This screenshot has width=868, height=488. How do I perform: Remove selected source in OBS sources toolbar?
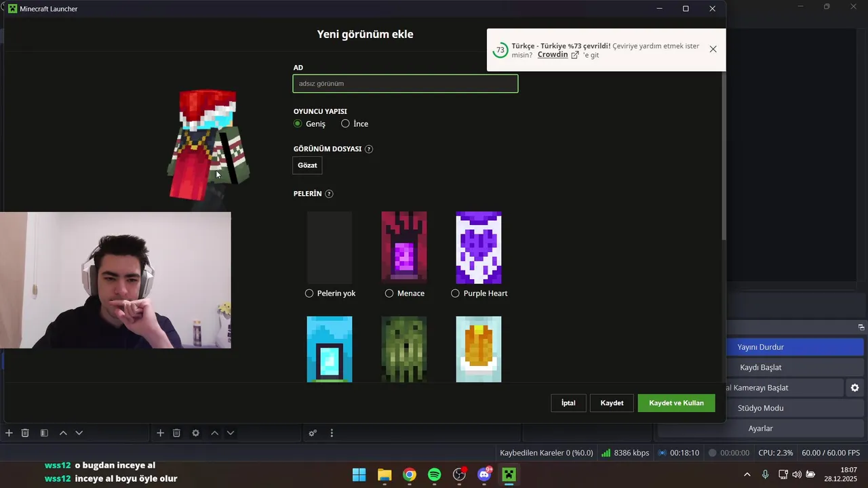pyautogui.click(x=176, y=433)
